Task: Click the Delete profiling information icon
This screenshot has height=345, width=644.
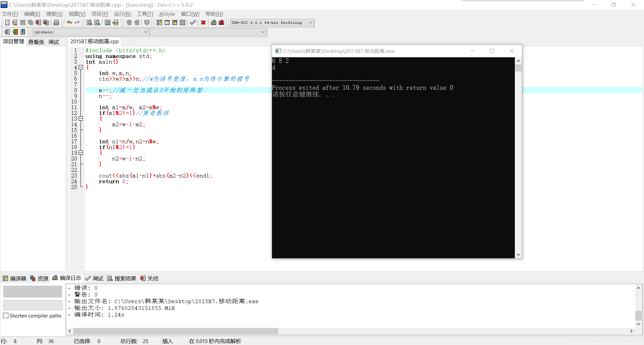Action: [221, 22]
